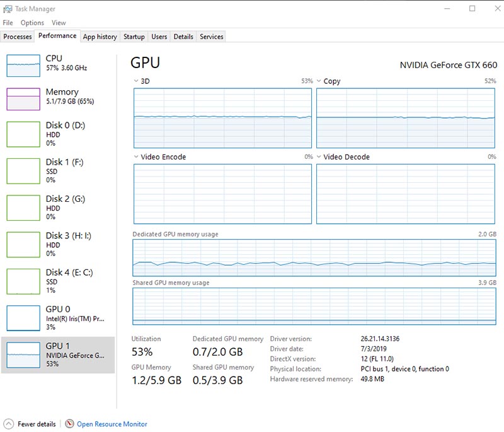Screen dimensions: 504x432
Task: Click the large GPU heading text
Action: coord(146,62)
